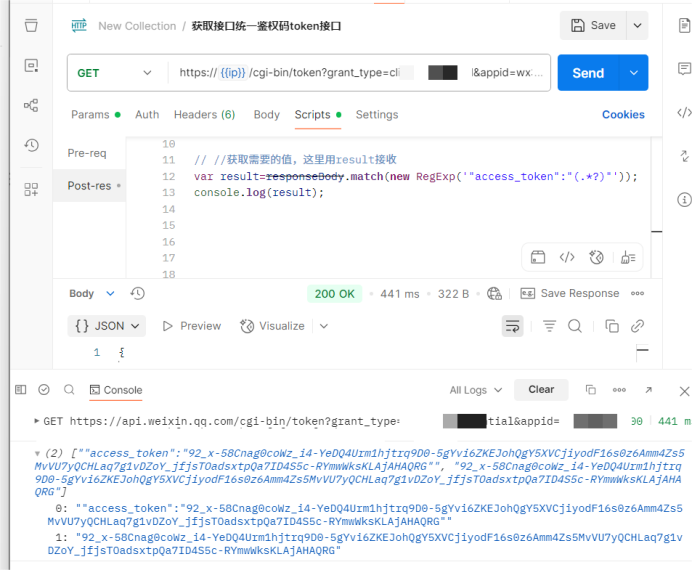Select the Post-res script tab
The height and width of the screenshot is (570, 693).
pos(89,186)
